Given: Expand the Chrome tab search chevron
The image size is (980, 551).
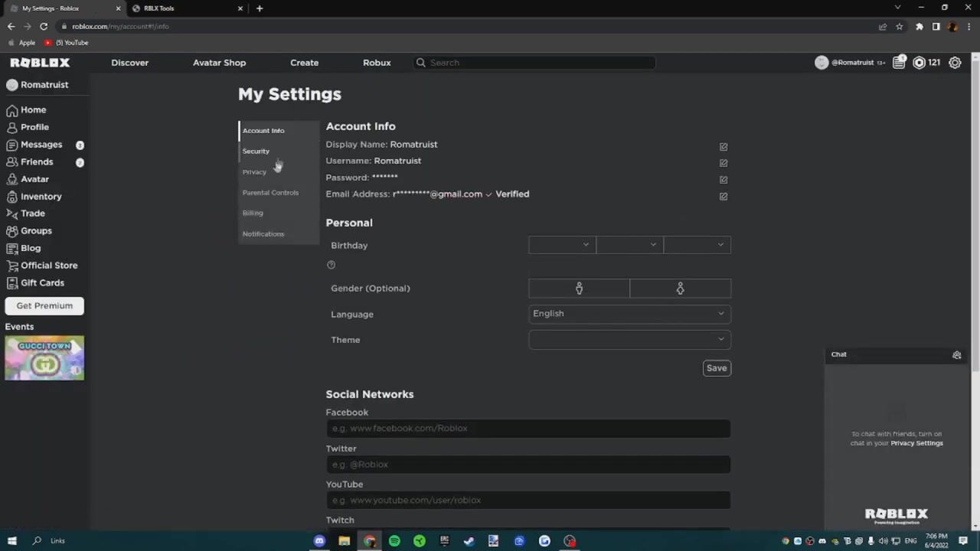Looking at the screenshot, I should tap(897, 8).
